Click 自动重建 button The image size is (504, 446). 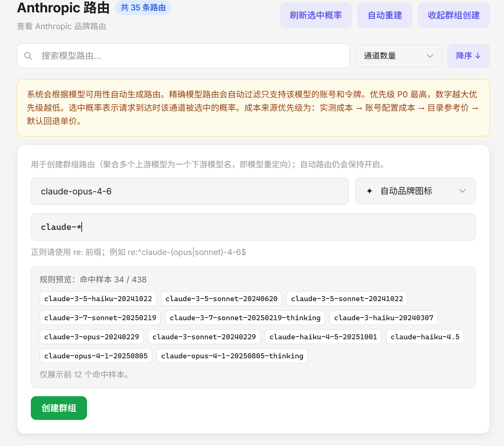[x=385, y=15]
